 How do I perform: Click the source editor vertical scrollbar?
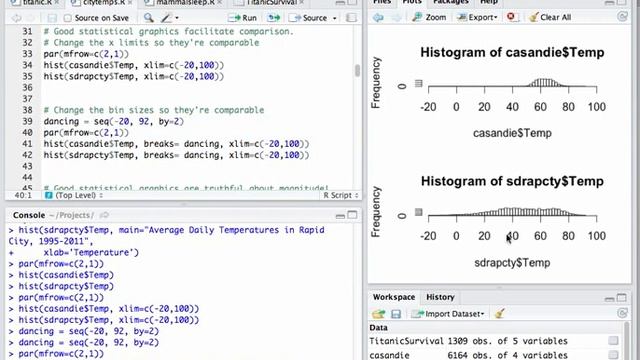click(357, 71)
